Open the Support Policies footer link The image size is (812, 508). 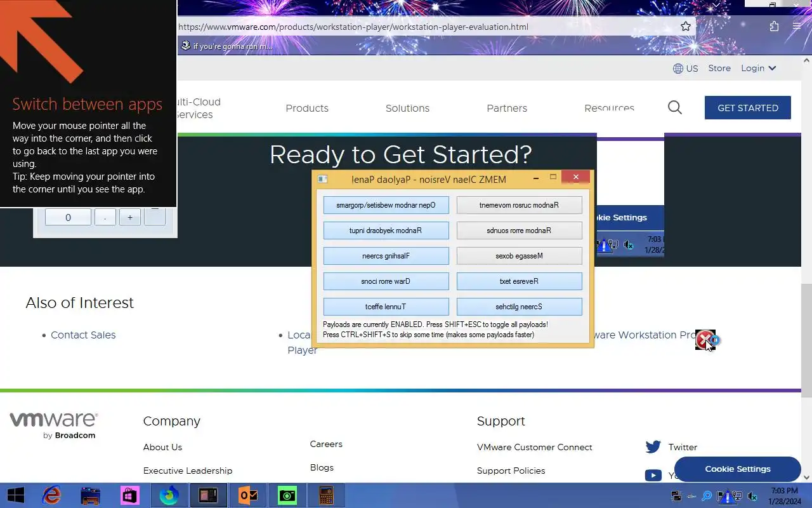pyautogui.click(x=511, y=471)
